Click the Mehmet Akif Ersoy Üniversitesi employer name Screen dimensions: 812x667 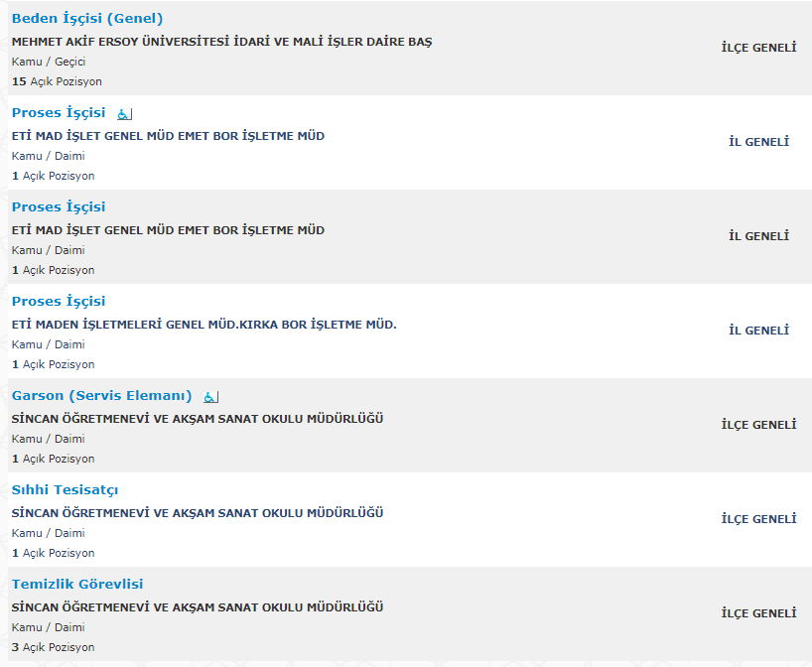tap(221, 42)
